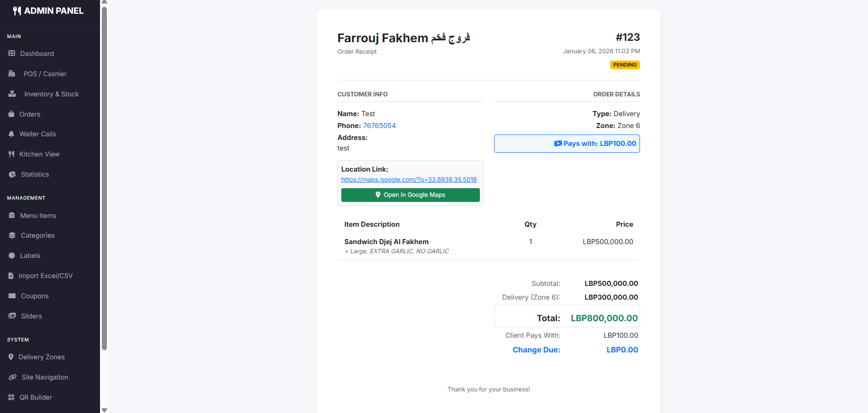
Task: Click the Delivery Zones map pin icon
Action: (11, 357)
